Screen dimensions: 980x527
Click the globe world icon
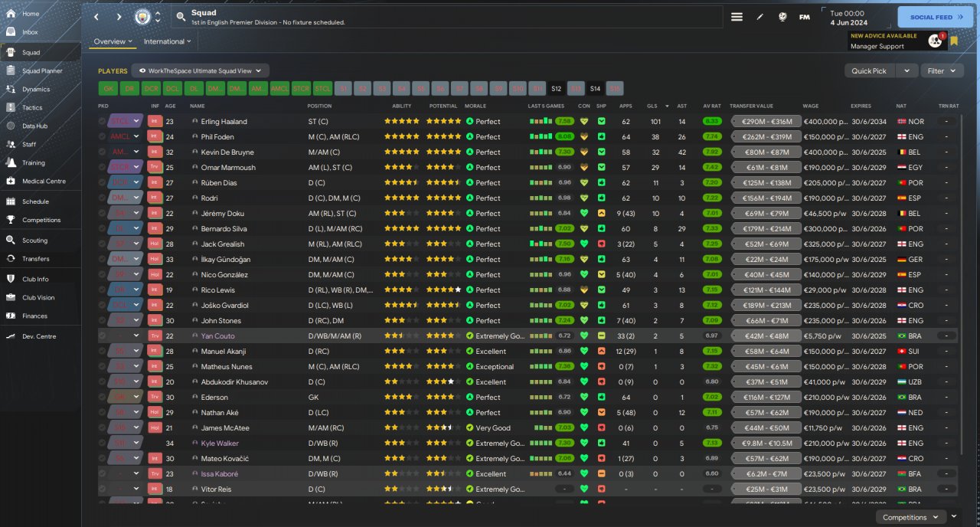pos(782,17)
